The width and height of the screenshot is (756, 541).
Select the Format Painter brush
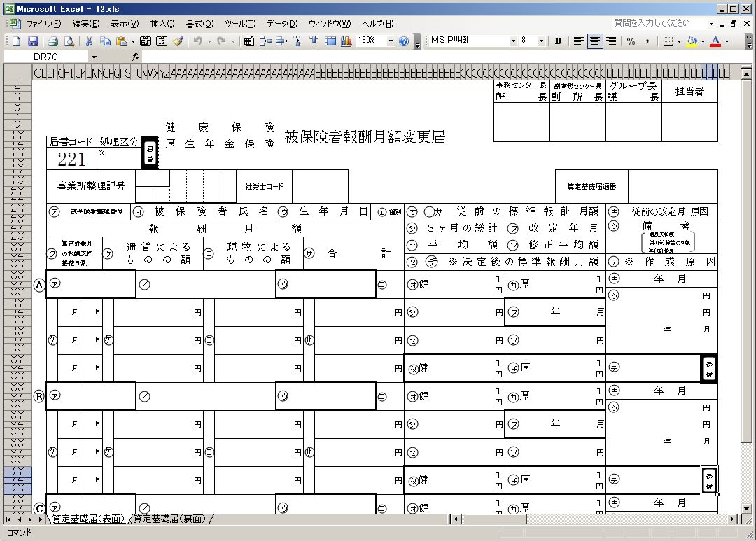(178, 41)
